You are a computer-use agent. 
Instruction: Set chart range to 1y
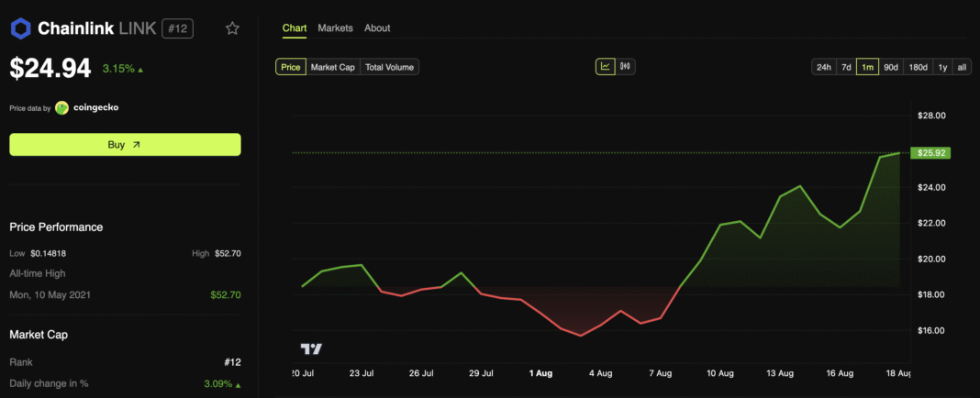[x=942, y=67]
